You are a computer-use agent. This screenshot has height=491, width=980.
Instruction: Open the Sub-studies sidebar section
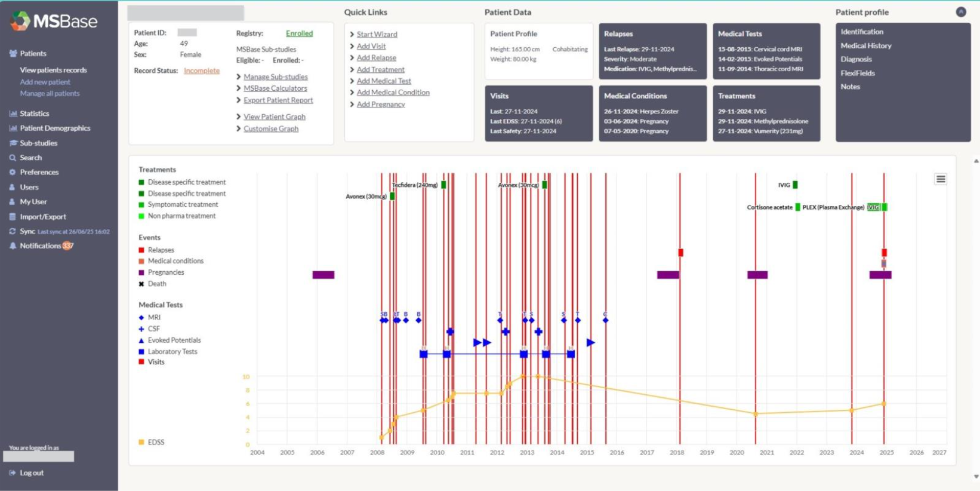pyautogui.click(x=38, y=143)
